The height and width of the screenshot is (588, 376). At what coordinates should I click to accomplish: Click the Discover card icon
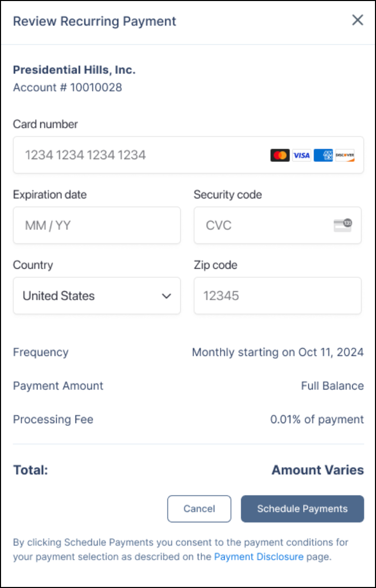(345, 155)
